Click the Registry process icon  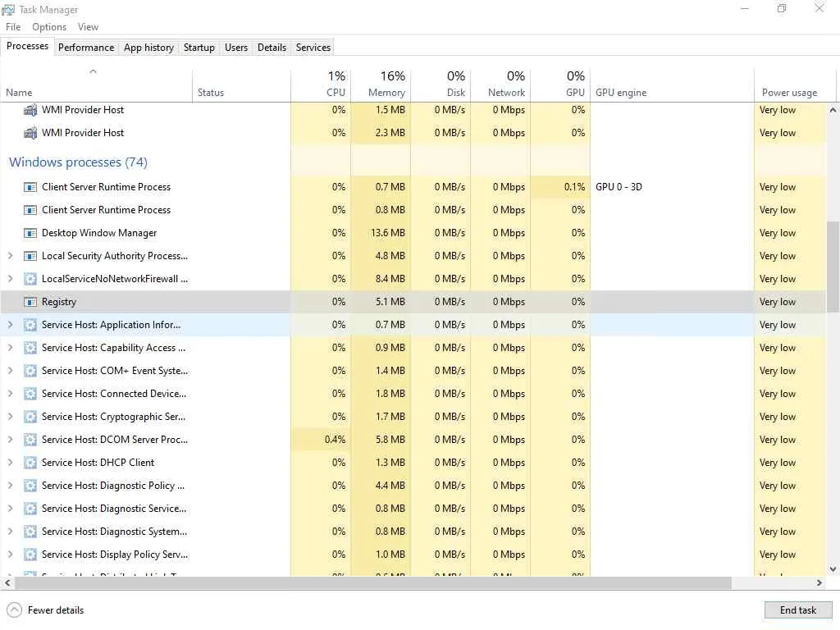(x=30, y=302)
